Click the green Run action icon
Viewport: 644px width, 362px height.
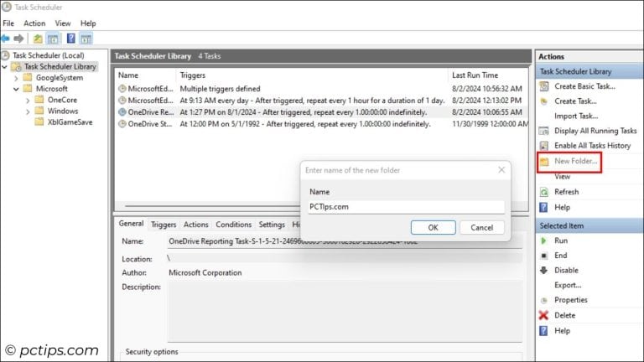pyautogui.click(x=544, y=240)
